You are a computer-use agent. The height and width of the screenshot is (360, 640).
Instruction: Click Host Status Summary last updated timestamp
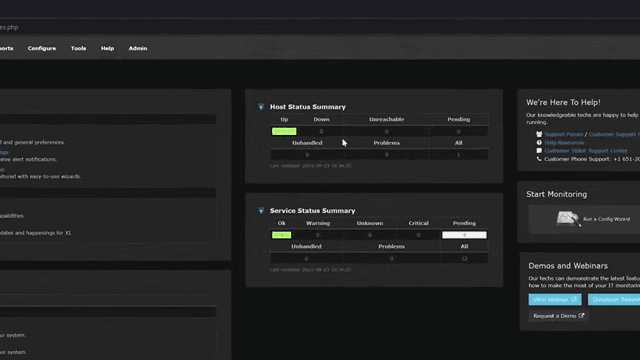pos(311,166)
